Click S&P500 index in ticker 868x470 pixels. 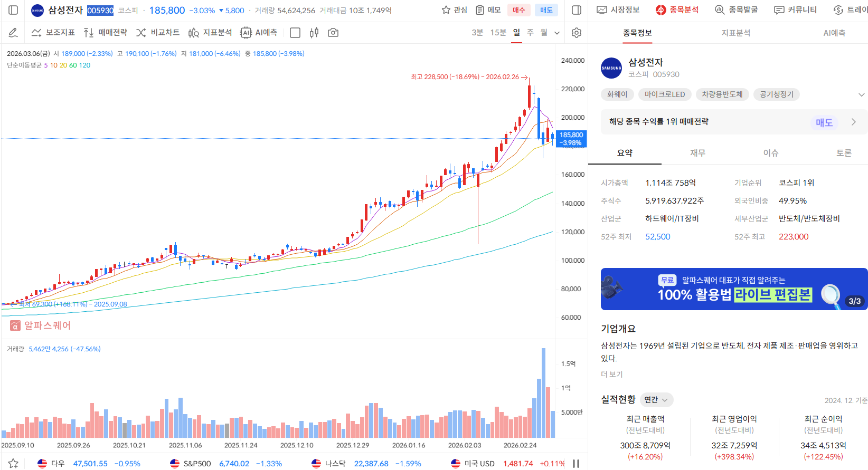point(226,464)
